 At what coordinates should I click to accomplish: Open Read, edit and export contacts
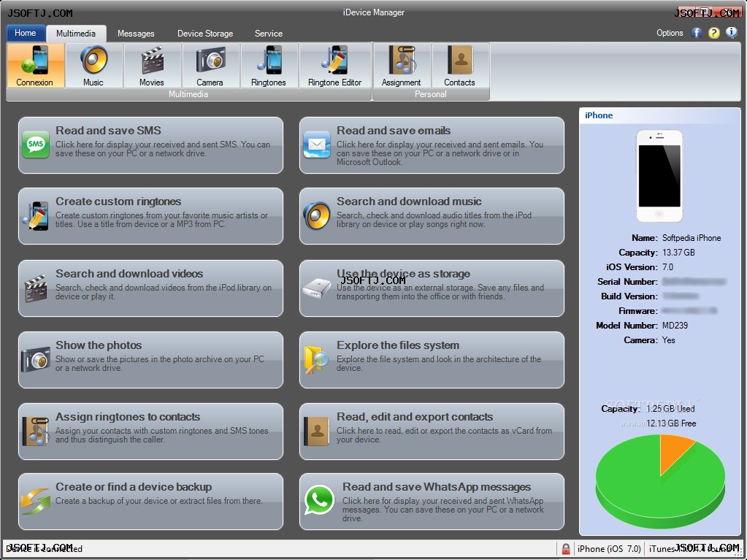432,431
